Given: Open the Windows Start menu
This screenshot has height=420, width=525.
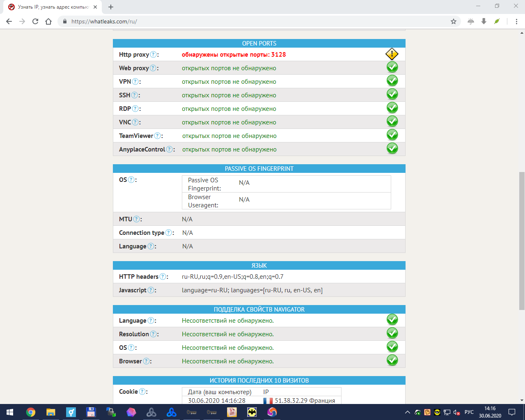Looking at the screenshot, I should (10, 412).
